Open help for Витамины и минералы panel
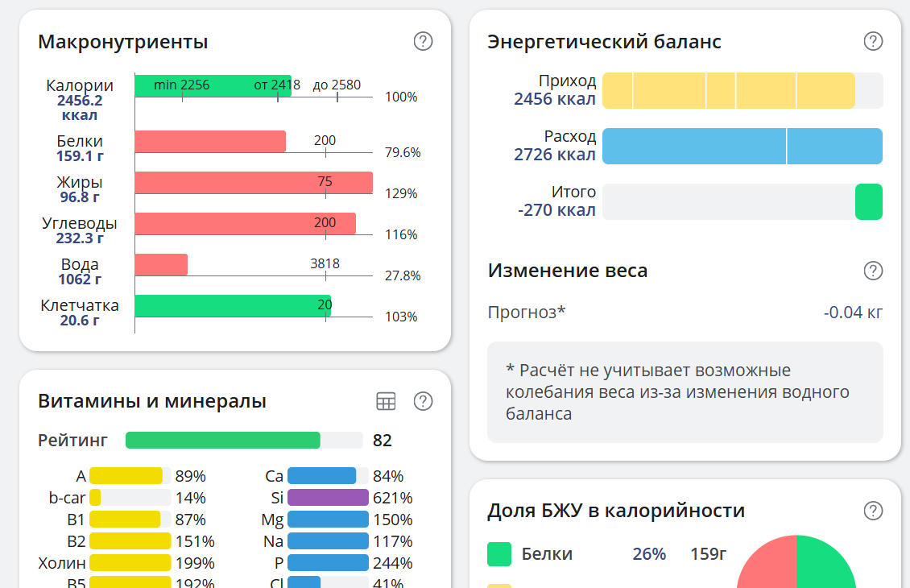 point(422,400)
